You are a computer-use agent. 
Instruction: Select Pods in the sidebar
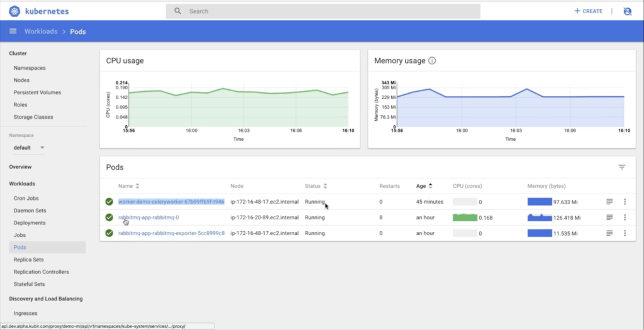47,247
